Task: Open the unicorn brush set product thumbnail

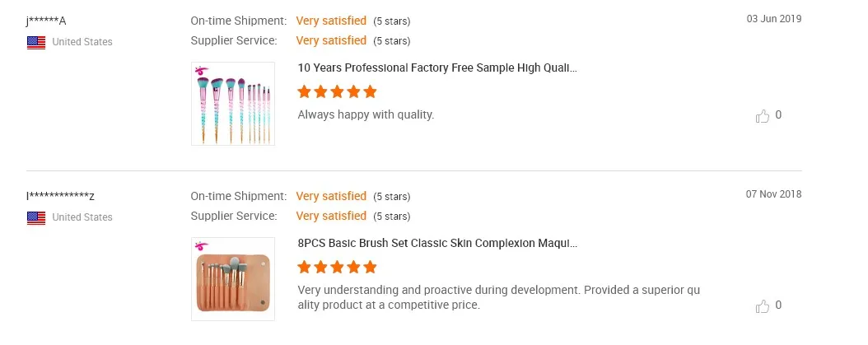Action: pos(233,107)
